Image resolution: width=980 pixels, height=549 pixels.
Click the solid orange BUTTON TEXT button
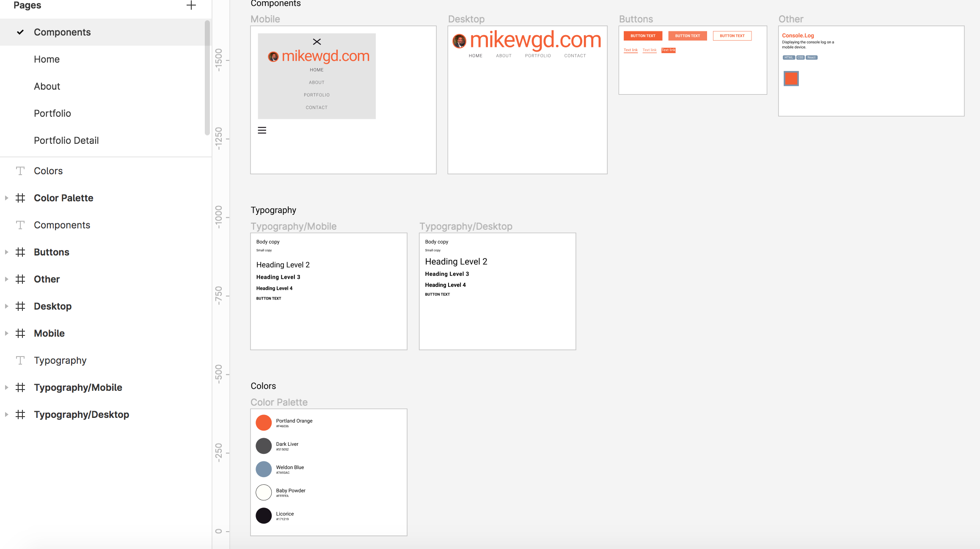(x=643, y=36)
